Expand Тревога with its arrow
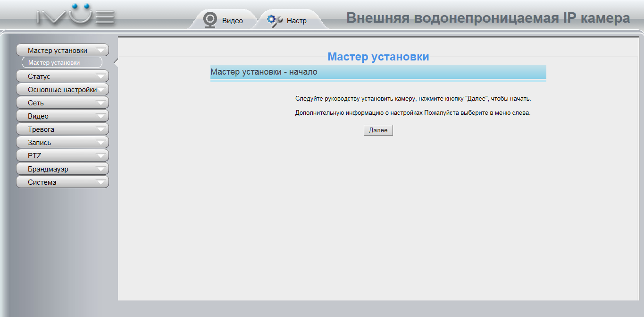The image size is (644, 317). pos(101,129)
